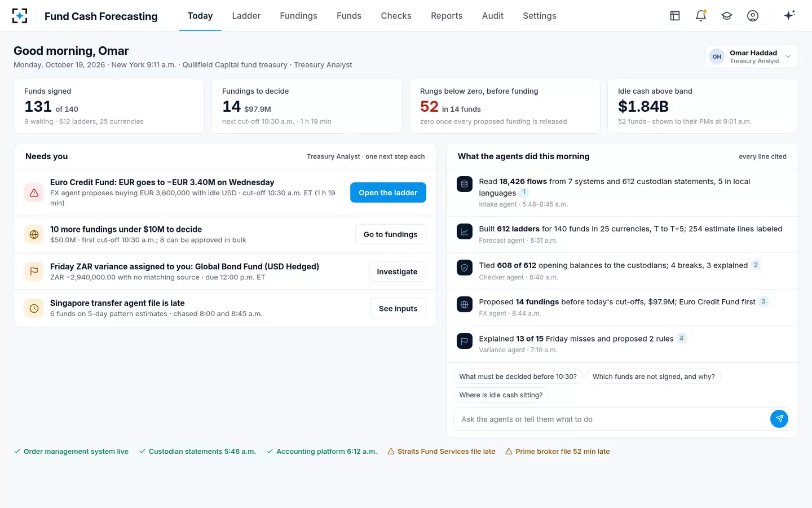Click the flag icon beside Friday ZAR variance
This screenshot has height=508, width=812.
pos(34,271)
